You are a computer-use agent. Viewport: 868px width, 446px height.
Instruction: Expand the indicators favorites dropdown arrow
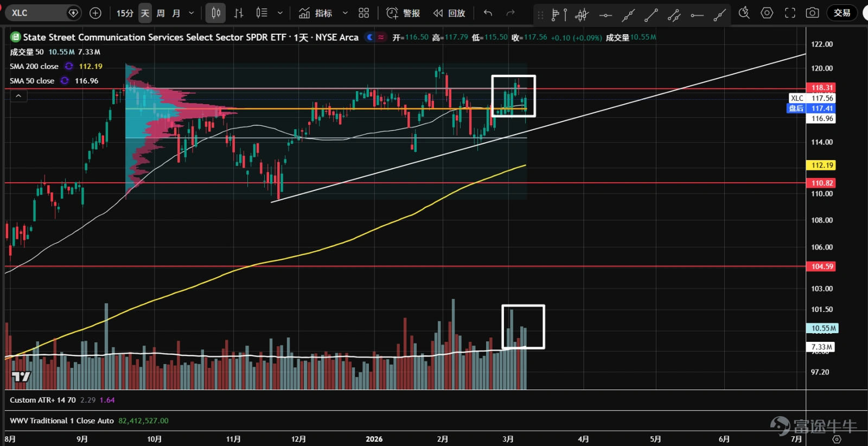tap(345, 13)
